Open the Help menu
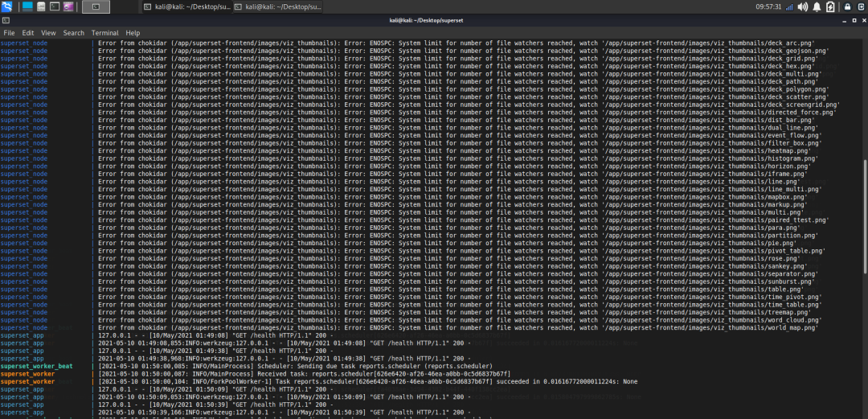Image resolution: width=868 pixels, height=419 pixels. point(133,33)
